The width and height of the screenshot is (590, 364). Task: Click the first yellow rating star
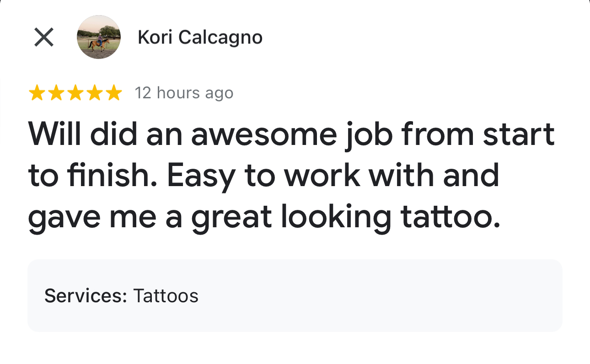pos(37,93)
